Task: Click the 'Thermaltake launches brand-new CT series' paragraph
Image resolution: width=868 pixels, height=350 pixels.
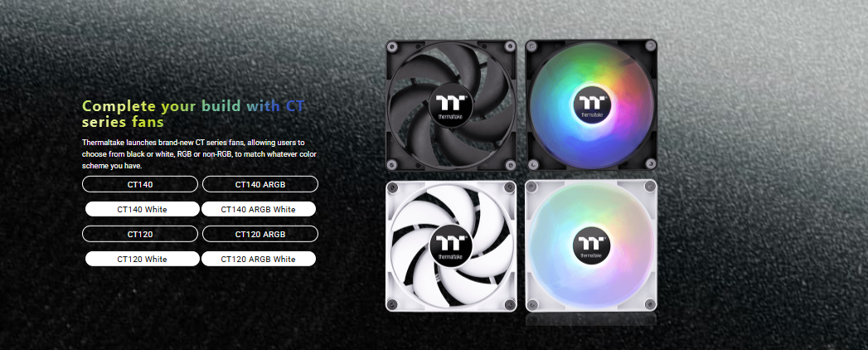Action: click(x=199, y=154)
